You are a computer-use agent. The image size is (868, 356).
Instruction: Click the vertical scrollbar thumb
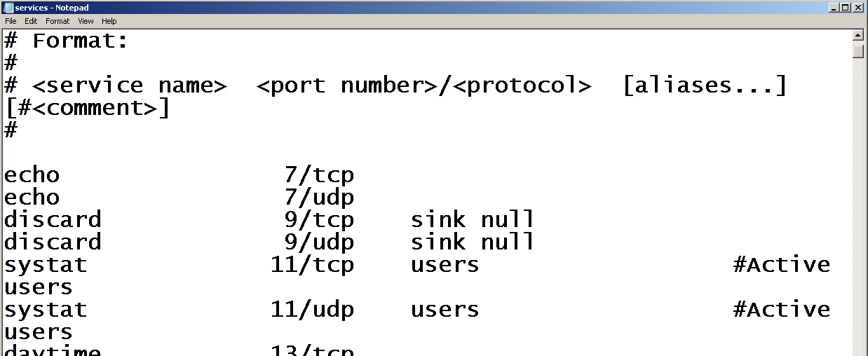[858, 50]
